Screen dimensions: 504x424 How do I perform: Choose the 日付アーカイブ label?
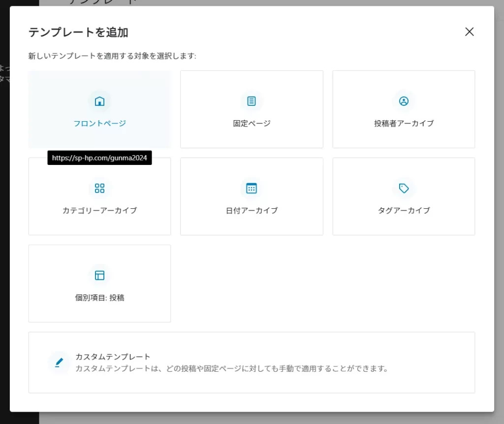252,210
